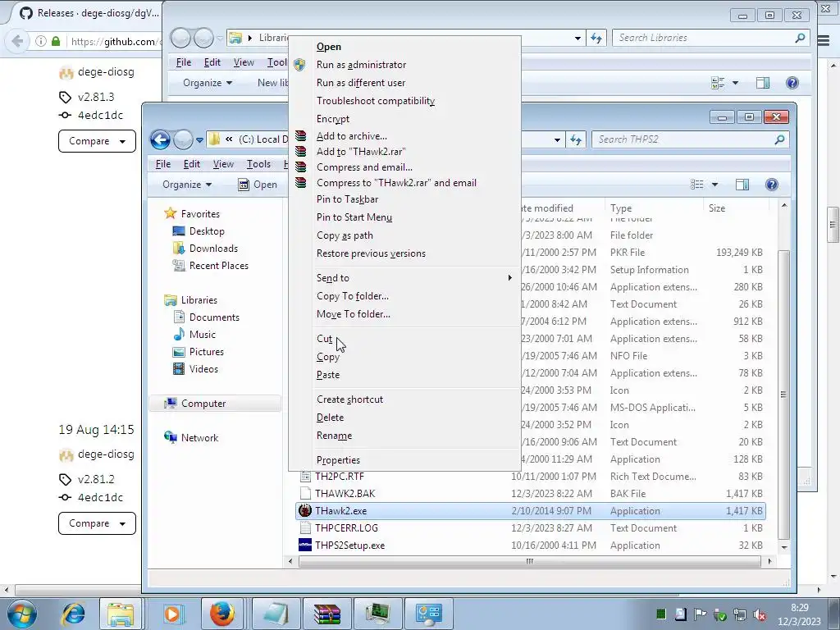Open Videos library
This screenshot has width=840, height=630.
(203, 369)
